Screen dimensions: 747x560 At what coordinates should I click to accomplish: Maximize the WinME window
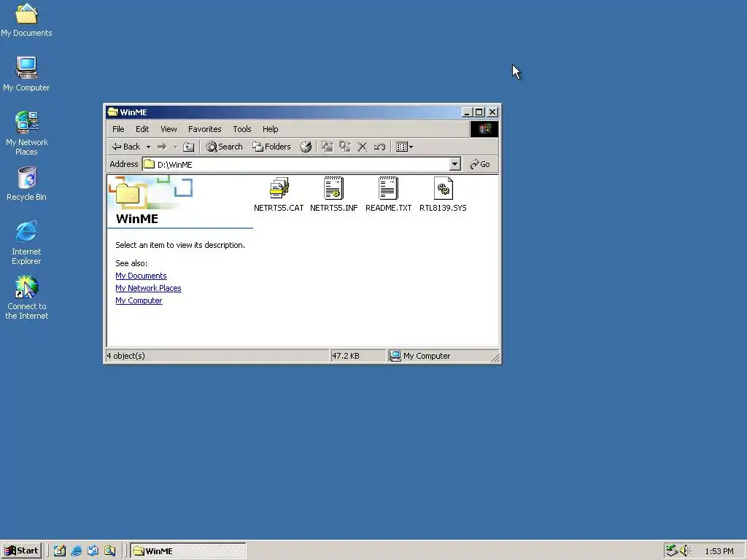pos(479,112)
